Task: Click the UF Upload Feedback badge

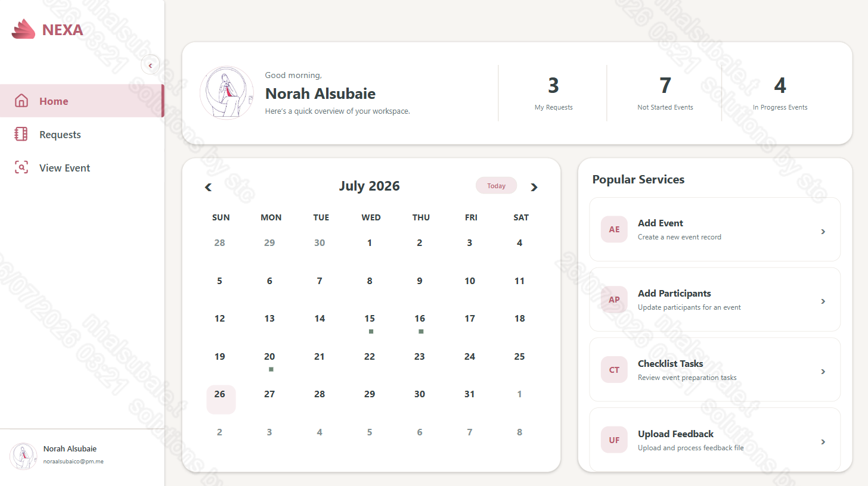Action: coord(614,440)
